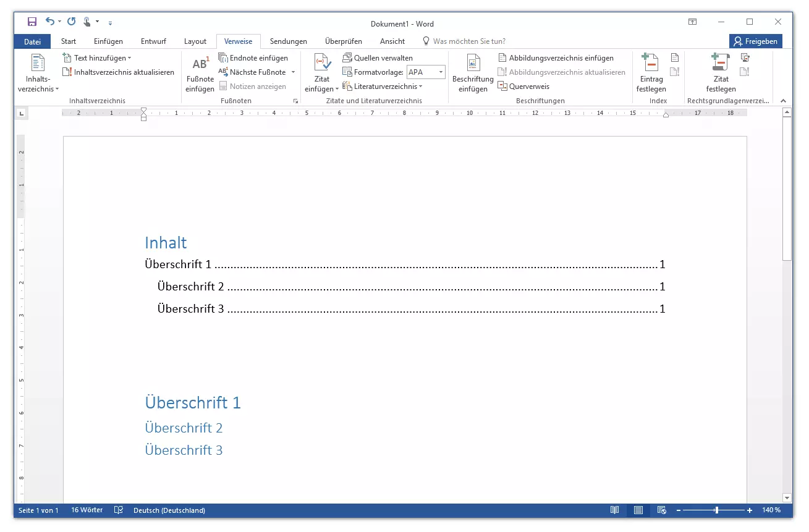This screenshot has width=809, height=532.
Task: Click the Eintrag festlegen index icon
Action: tap(650, 63)
